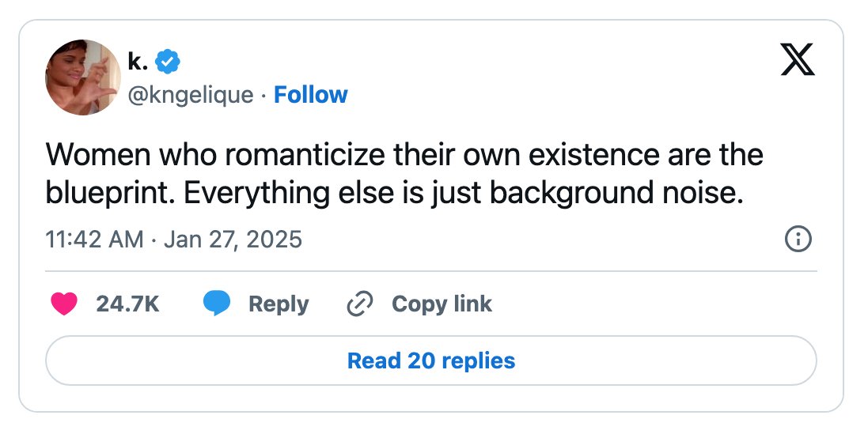Open the @kngelique handle link

point(191,95)
